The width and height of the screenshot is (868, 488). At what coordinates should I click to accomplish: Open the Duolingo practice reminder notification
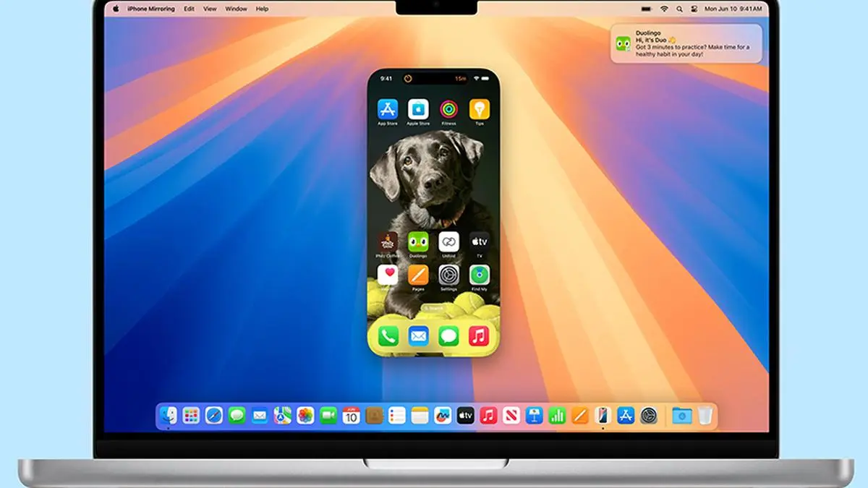pyautogui.click(x=686, y=43)
